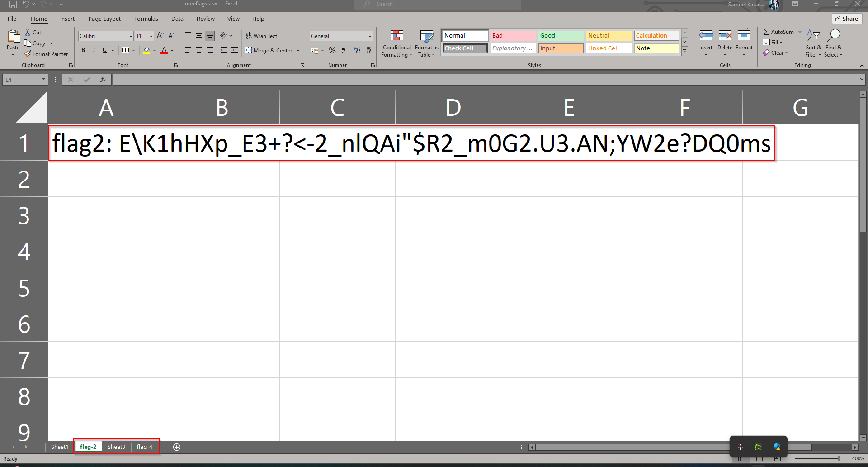868x467 pixels.
Task: Enable the Comma Style format
Action: (343, 50)
